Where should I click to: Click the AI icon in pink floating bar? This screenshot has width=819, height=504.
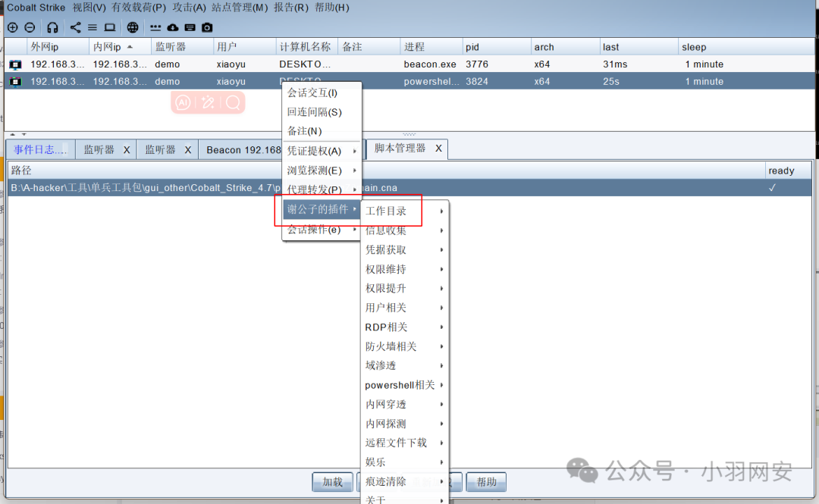pos(183,102)
